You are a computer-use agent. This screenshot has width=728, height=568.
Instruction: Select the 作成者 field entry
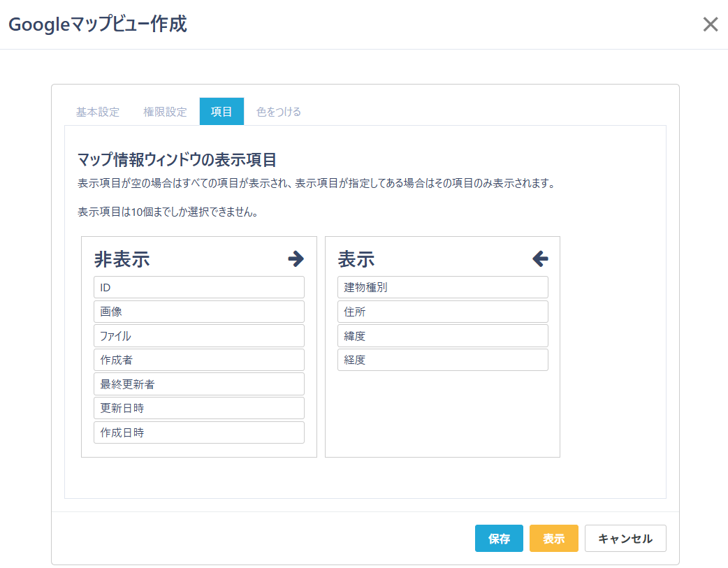199,359
